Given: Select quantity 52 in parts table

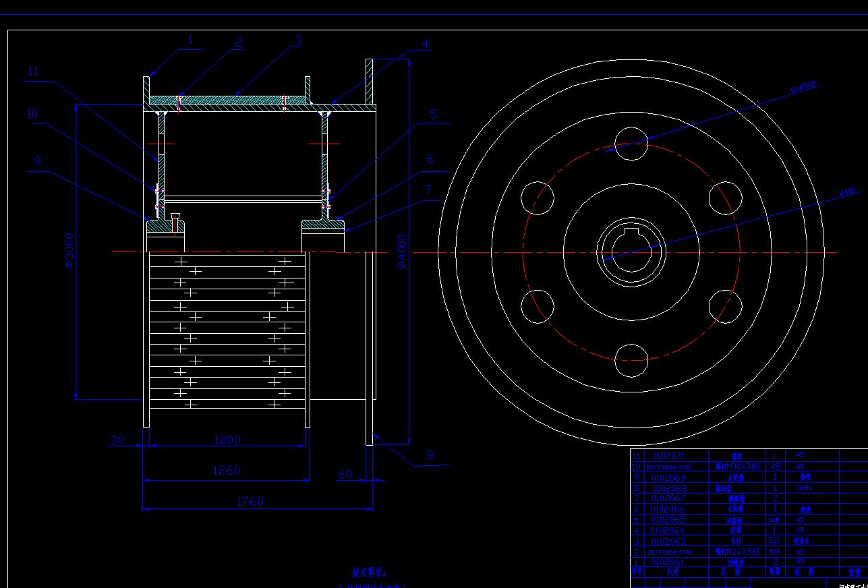Looking at the screenshot, I should click(775, 541).
